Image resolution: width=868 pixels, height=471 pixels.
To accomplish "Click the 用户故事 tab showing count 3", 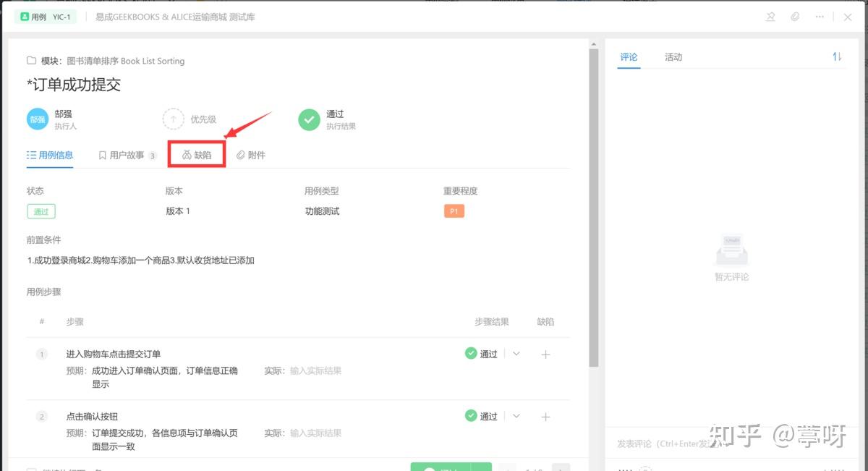I will [127, 154].
